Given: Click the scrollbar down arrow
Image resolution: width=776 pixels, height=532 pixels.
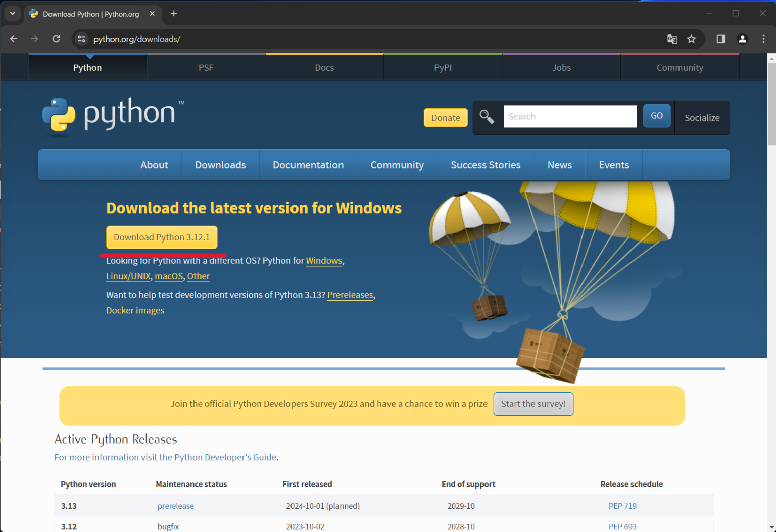Looking at the screenshot, I should pyautogui.click(x=771, y=527).
